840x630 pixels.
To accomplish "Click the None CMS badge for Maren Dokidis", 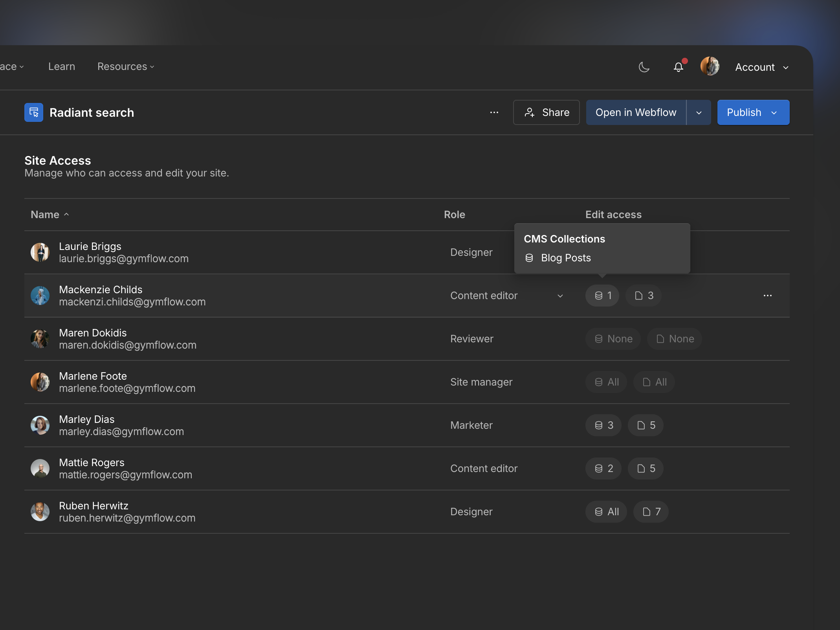I will pos(613,338).
